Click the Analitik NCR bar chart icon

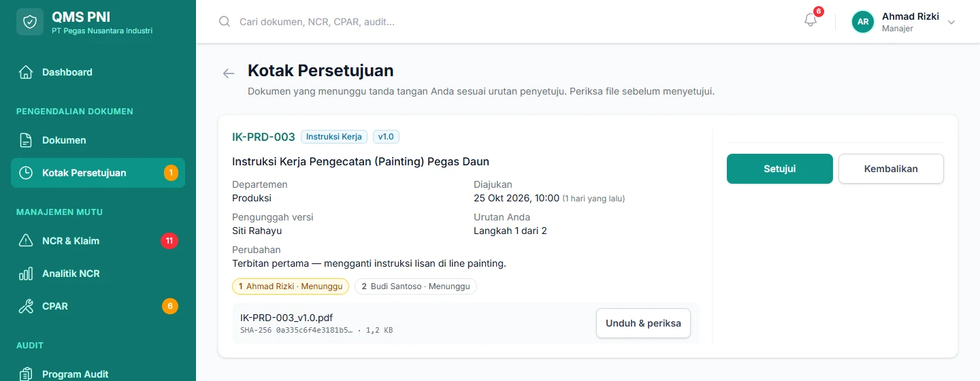point(26,274)
